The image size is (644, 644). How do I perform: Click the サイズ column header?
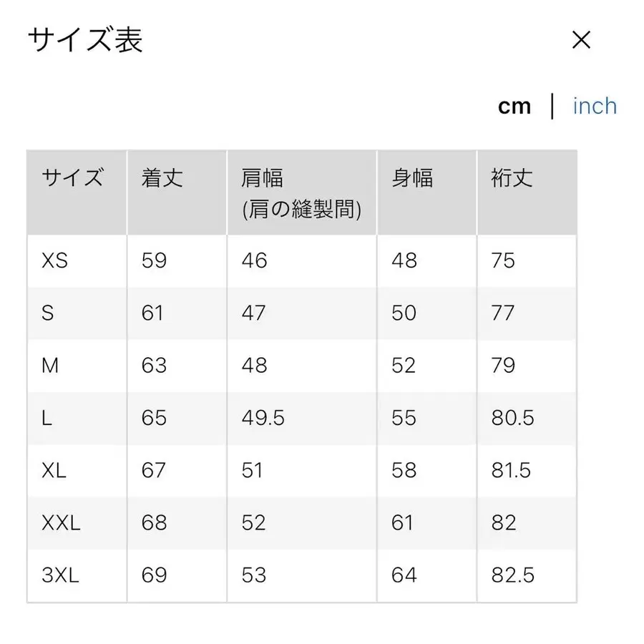[x=72, y=180]
